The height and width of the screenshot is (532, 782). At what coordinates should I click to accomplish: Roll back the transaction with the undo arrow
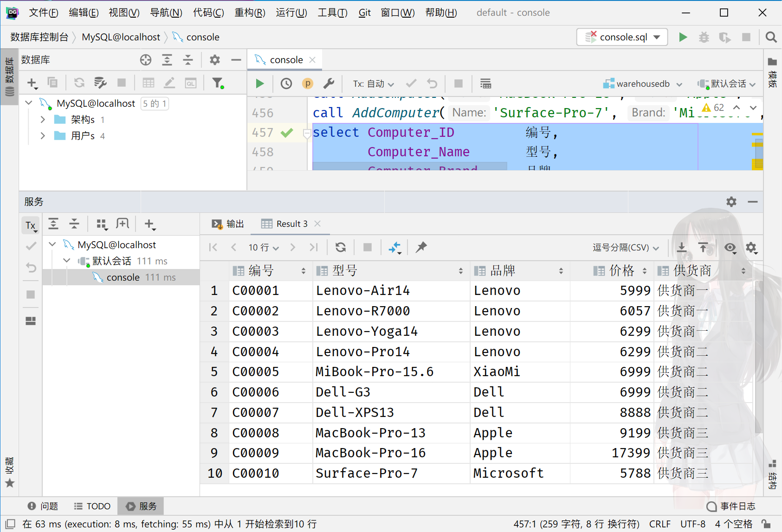[x=432, y=83]
